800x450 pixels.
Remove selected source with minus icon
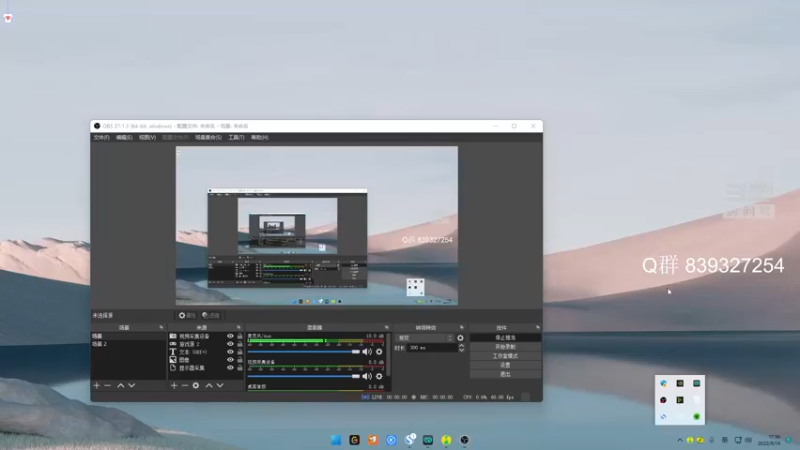pyautogui.click(x=185, y=386)
